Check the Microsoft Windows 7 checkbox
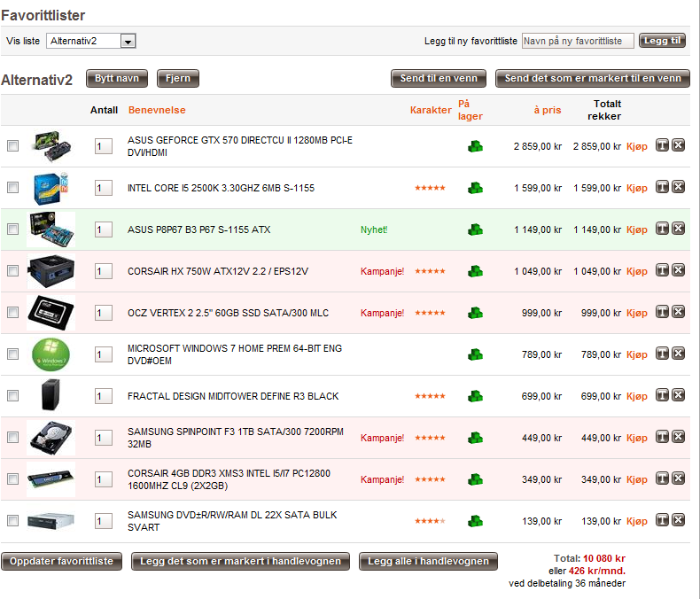This screenshot has width=700, height=599. click(13, 354)
